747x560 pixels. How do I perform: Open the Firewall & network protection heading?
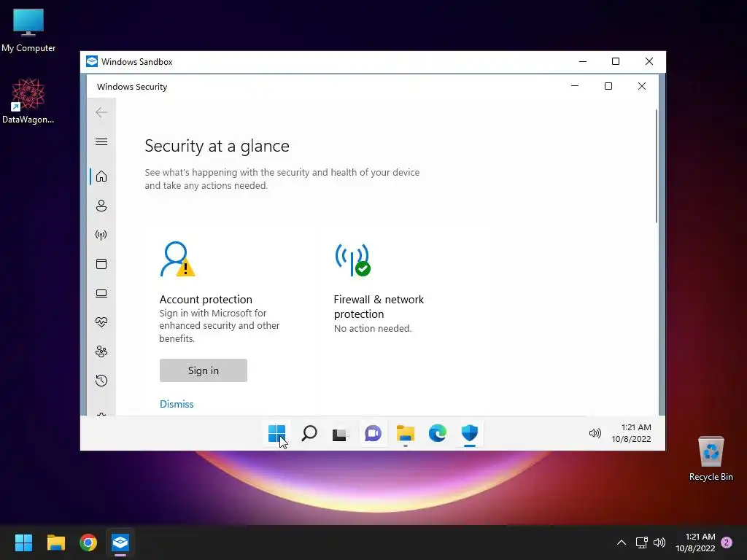click(x=379, y=307)
